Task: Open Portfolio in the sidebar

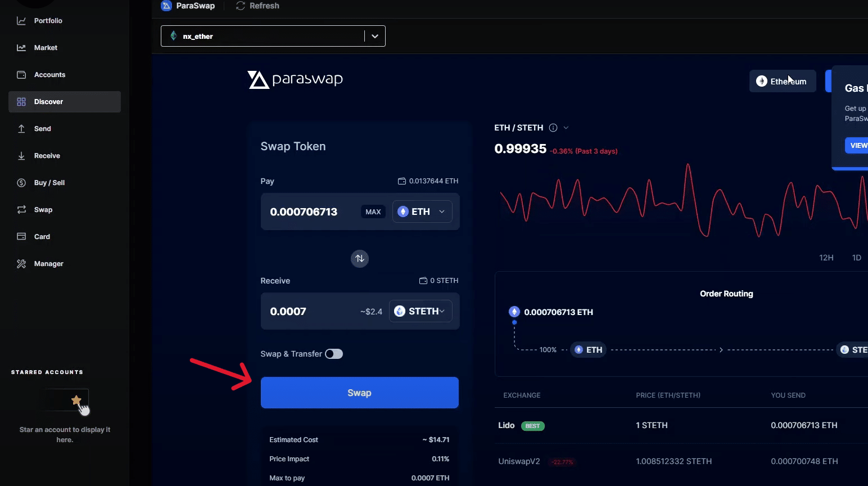Action: [x=48, y=21]
